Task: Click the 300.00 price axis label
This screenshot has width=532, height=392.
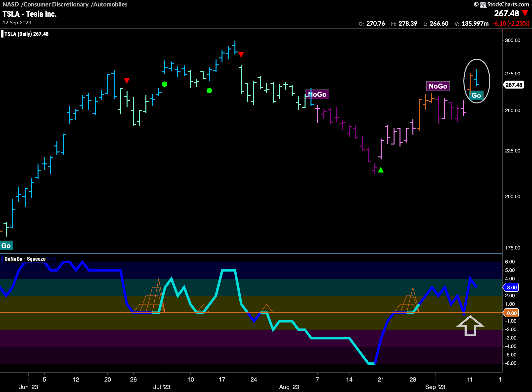Action: [x=513, y=40]
